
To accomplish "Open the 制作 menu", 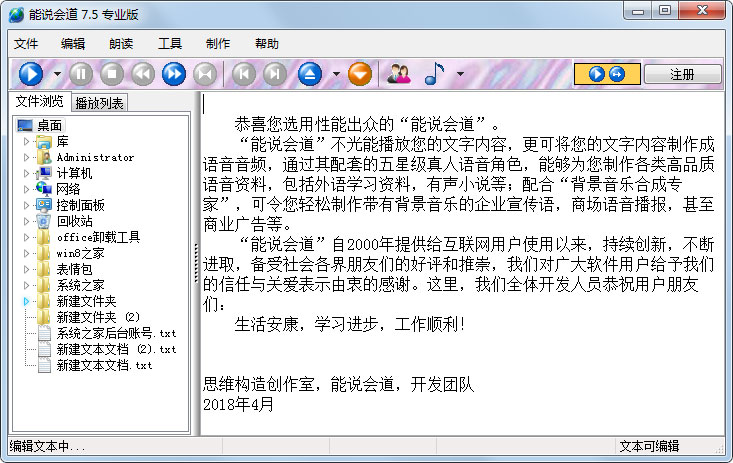I will 218,43.
